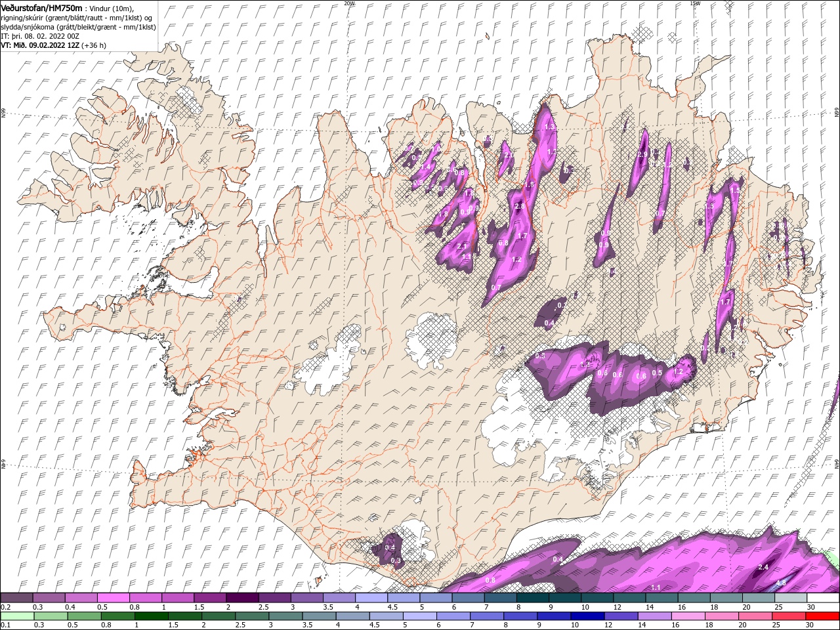Viewport: 840px width, 630px height.
Task: Pick the bright pink 0.5–0.8 top-row swatch
Action: [x=113, y=598]
